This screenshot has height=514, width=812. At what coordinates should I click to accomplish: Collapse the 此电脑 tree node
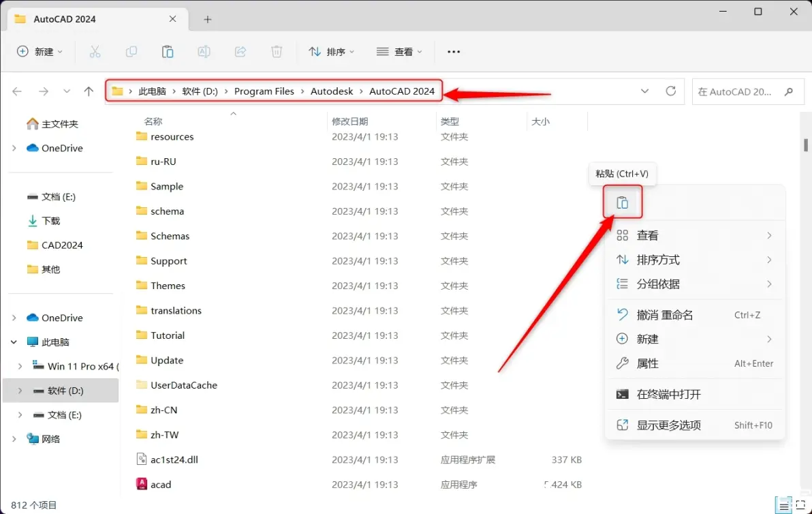coord(14,342)
